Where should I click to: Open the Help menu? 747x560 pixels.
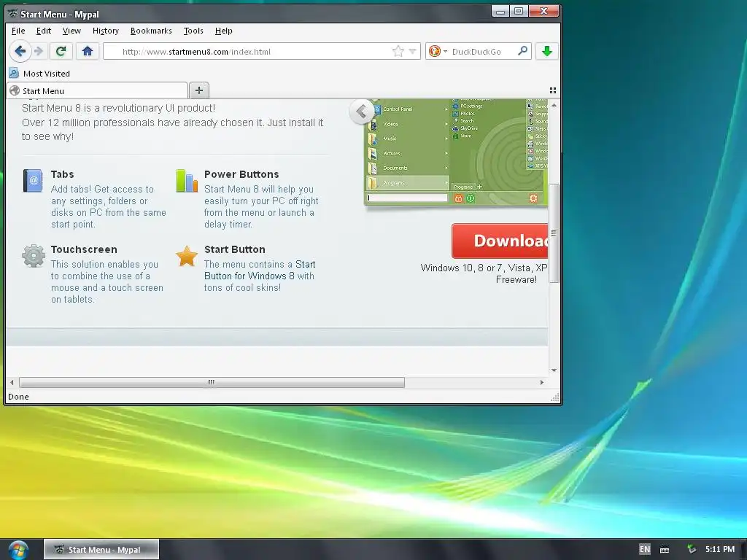pos(223,31)
